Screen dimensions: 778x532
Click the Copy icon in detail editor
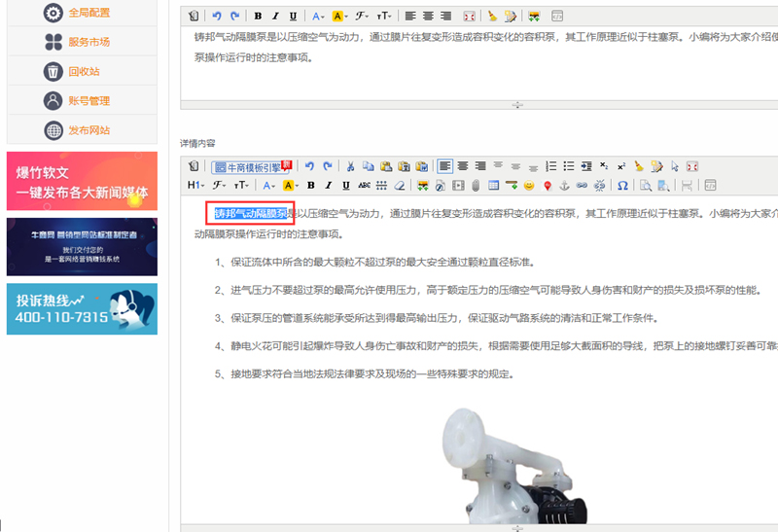pos(369,166)
